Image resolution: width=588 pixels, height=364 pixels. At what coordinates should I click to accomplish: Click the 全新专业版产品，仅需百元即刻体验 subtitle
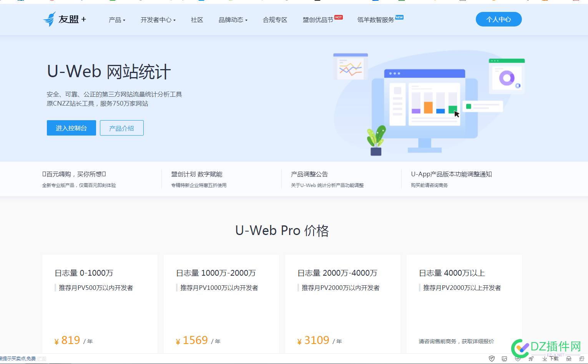79,185
